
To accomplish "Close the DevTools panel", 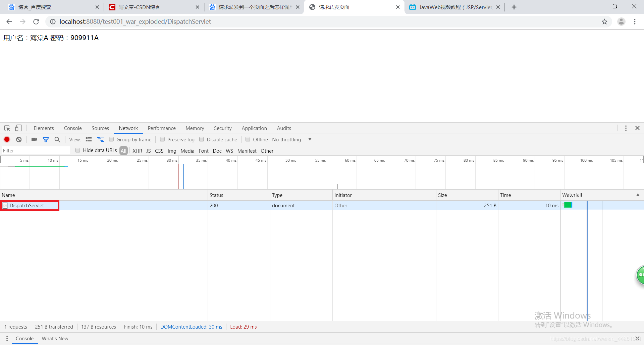I will [637, 128].
